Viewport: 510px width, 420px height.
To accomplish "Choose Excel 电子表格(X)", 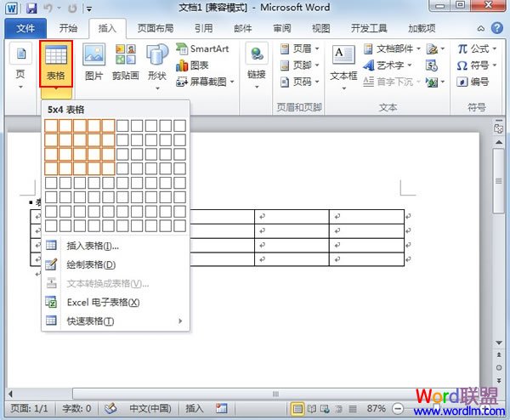I will click(116, 303).
